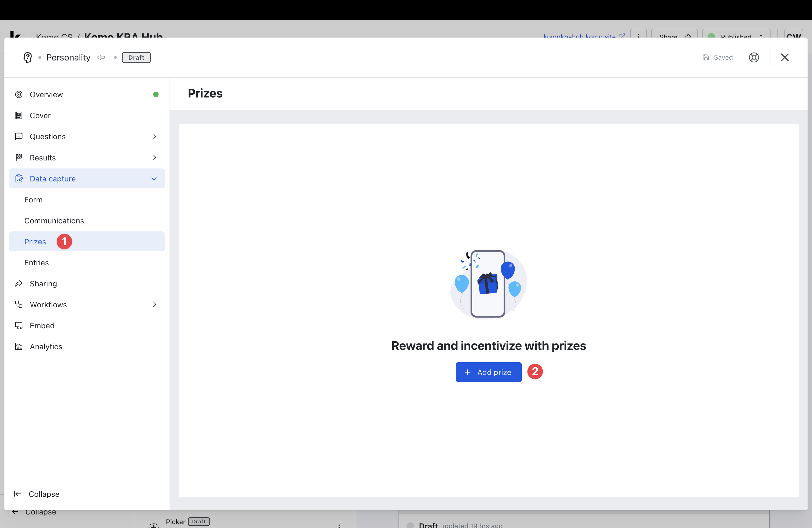The height and width of the screenshot is (528, 812).
Task: Collapse the Data capture section
Action: [x=154, y=179]
